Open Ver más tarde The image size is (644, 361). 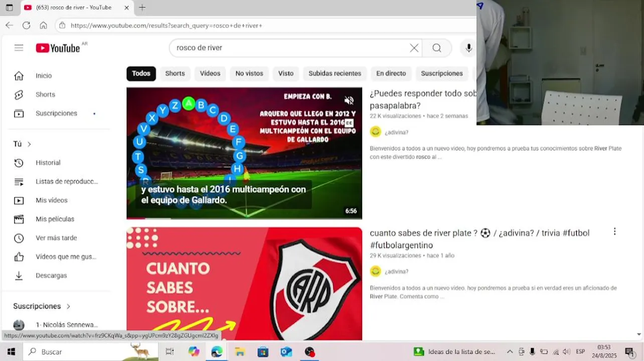[x=55, y=238]
